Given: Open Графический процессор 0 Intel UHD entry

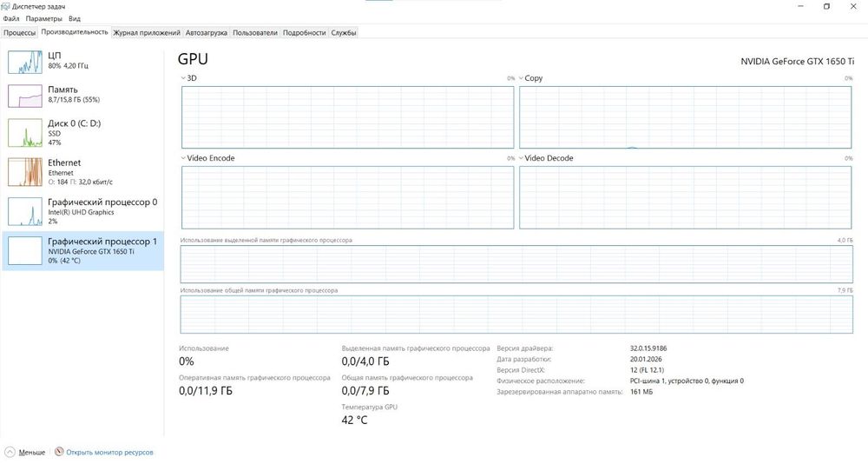Looking at the screenshot, I should tap(83, 211).
